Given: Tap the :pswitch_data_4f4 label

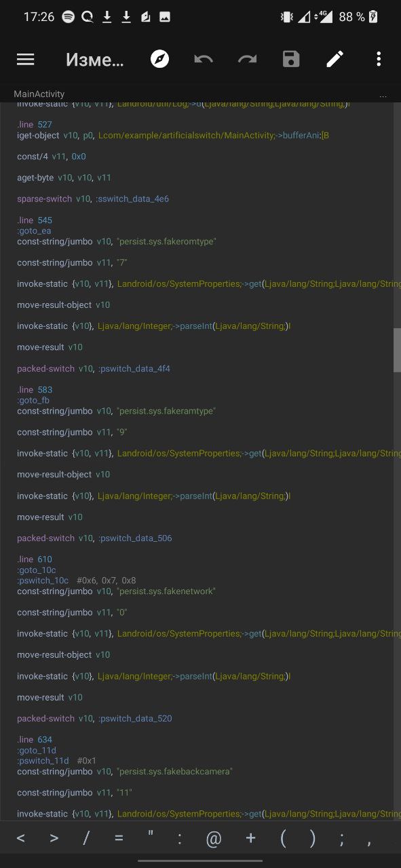Looking at the screenshot, I should pyautogui.click(x=134, y=369).
